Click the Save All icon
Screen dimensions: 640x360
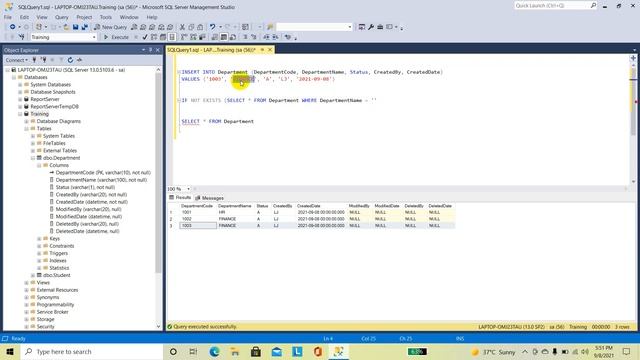pos(84,27)
